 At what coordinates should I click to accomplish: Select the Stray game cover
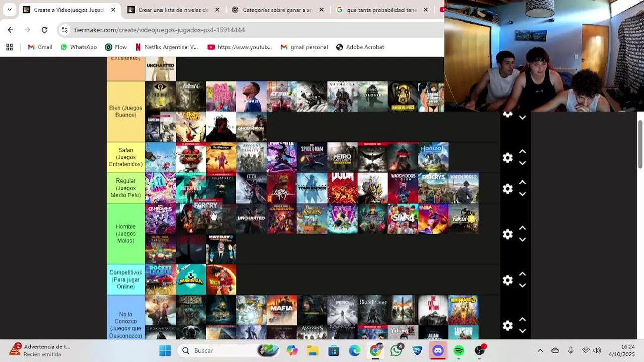(282, 188)
